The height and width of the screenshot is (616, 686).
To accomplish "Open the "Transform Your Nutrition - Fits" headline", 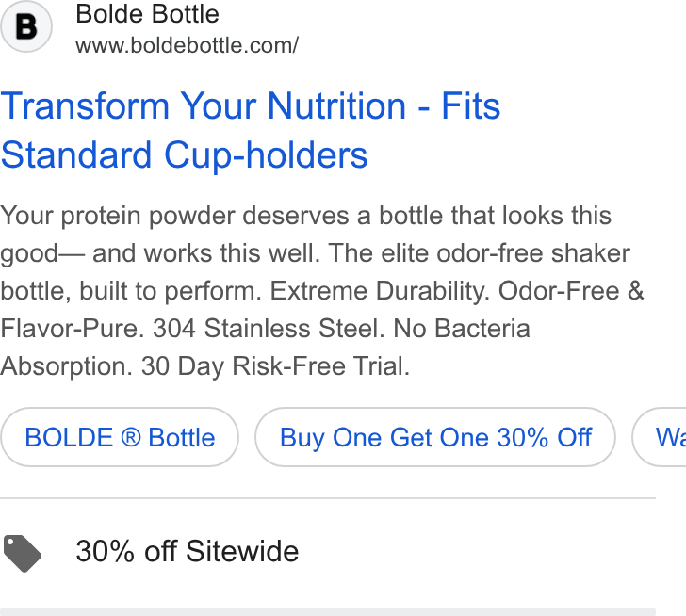I will click(x=251, y=105).
